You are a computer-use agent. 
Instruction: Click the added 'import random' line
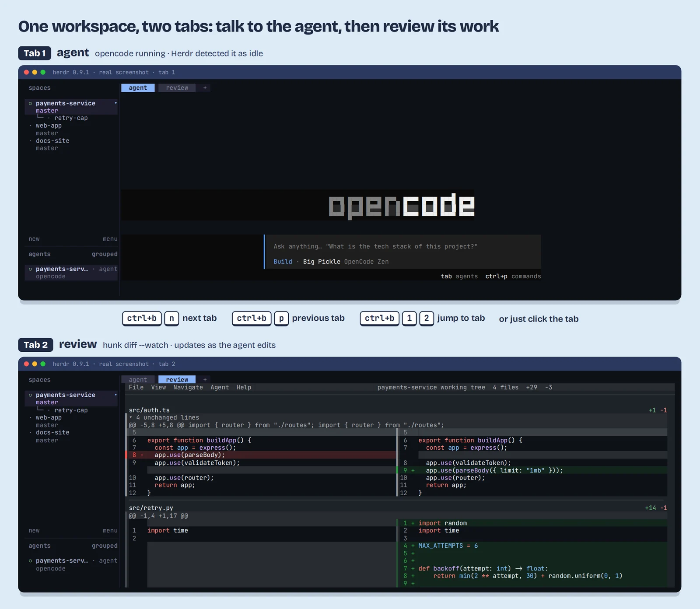point(532,523)
